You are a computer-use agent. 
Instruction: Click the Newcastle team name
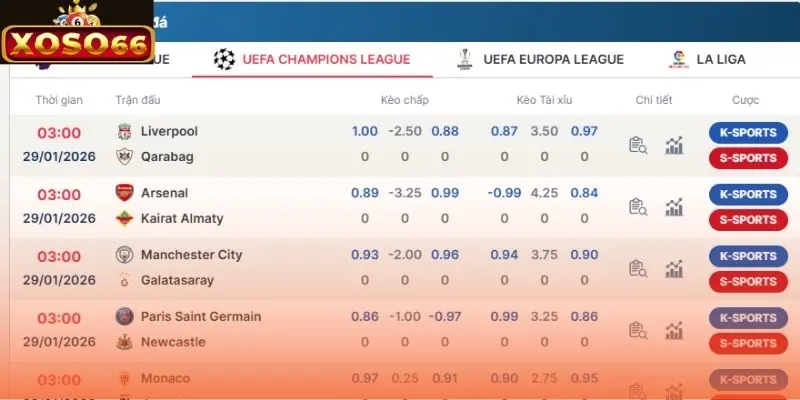tap(173, 342)
